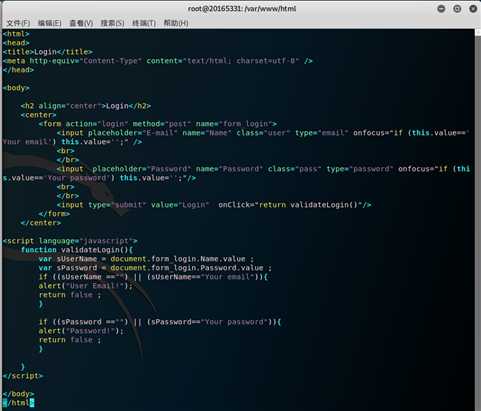Click the </head> closing tag line
Image resolution: width=481 pixels, height=411 pixels.
18,70
